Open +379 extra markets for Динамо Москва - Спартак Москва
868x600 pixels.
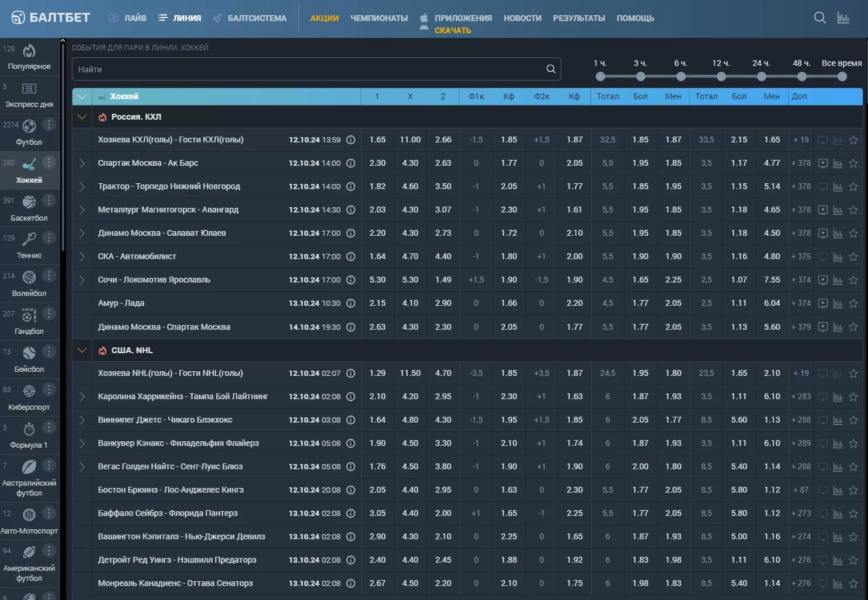[801, 327]
